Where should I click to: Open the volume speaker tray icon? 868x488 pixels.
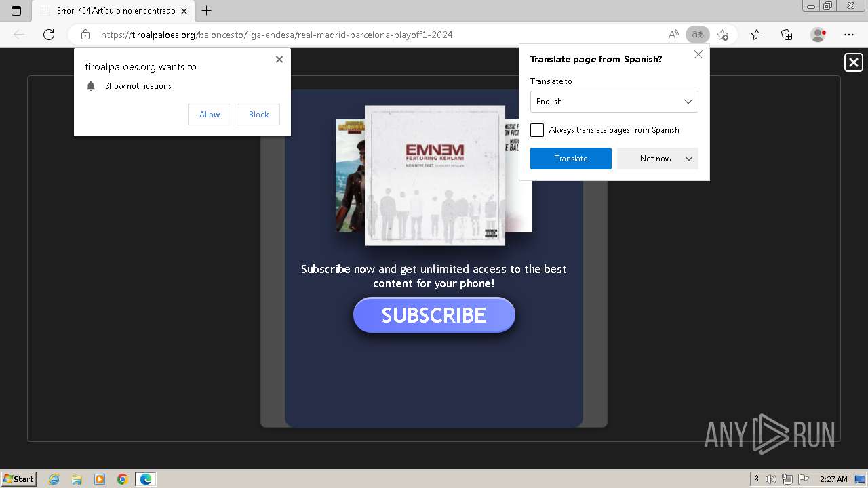pos(771,479)
